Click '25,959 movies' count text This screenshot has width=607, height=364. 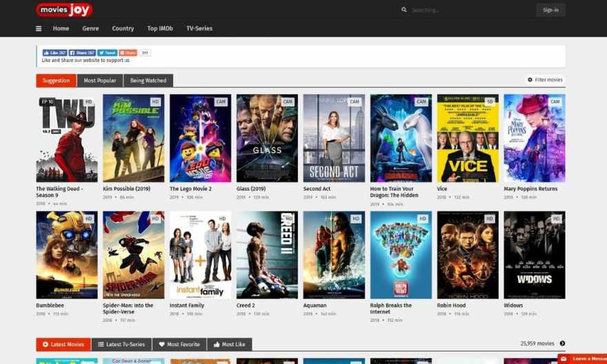[x=537, y=343]
